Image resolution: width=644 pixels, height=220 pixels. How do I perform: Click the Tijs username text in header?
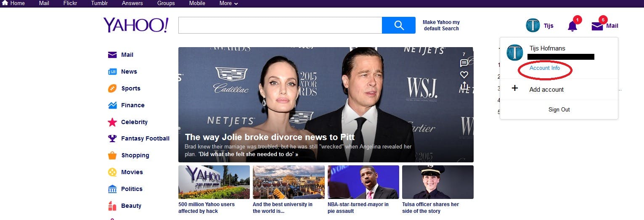coord(549,26)
